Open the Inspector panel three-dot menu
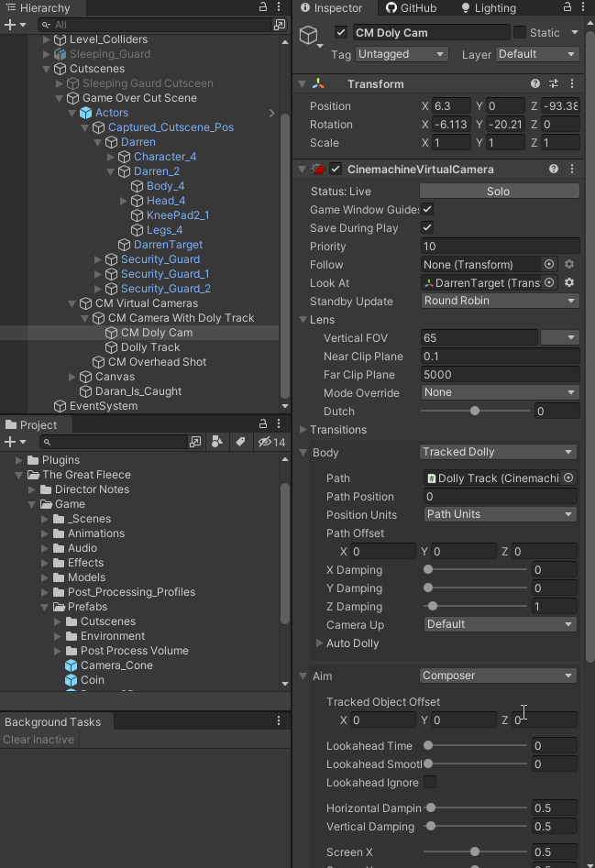595x868 pixels. [583, 7]
